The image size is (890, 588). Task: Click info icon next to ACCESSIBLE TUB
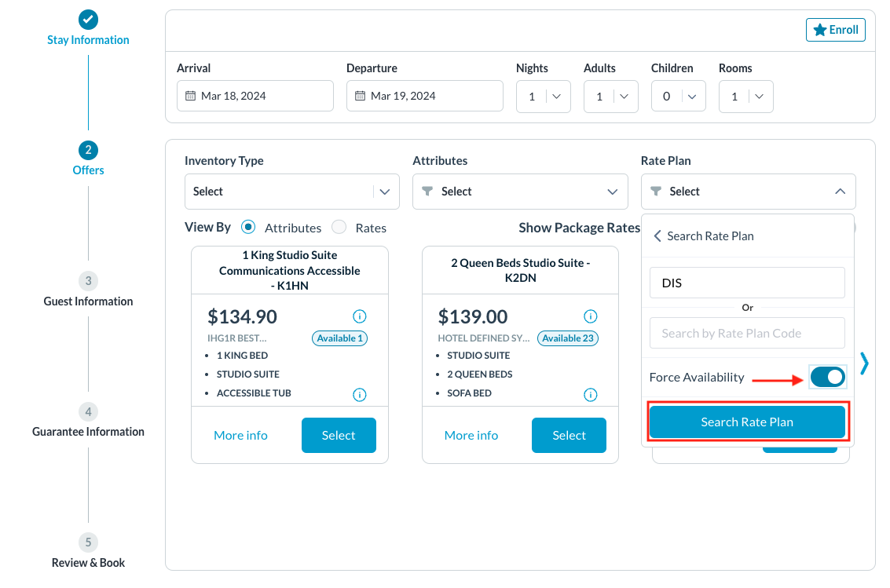[x=360, y=394]
